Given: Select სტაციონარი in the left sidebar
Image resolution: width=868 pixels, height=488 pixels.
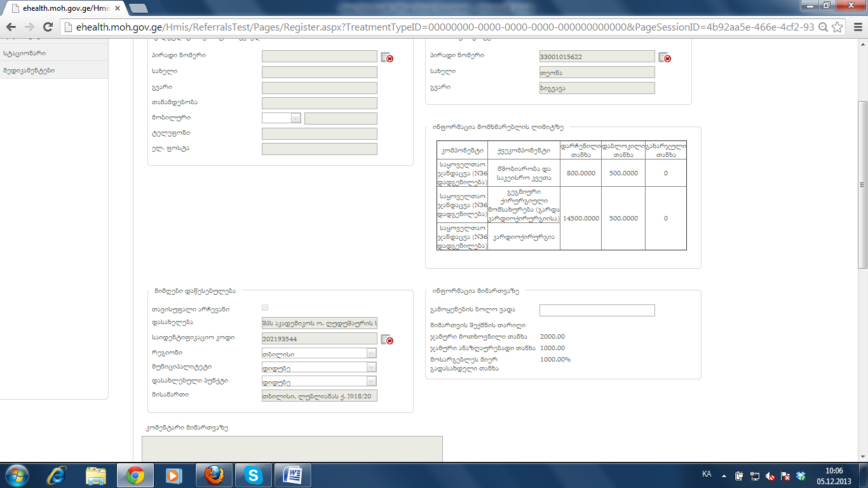Looking at the screenshot, I should point(25,53).
